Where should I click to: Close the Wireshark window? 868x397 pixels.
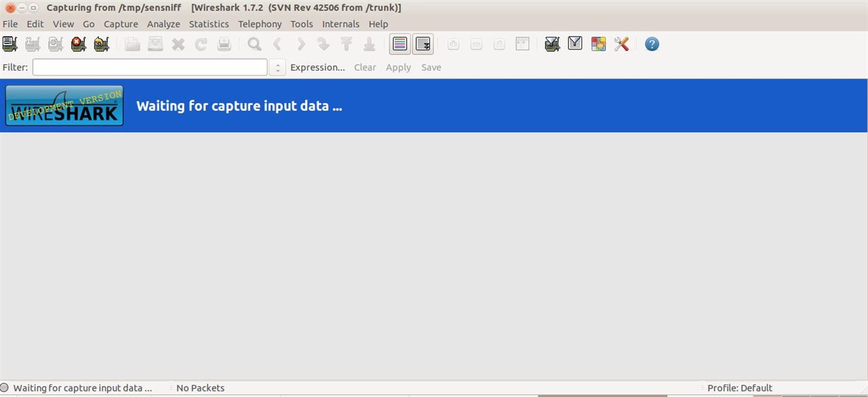coord(10,7)
